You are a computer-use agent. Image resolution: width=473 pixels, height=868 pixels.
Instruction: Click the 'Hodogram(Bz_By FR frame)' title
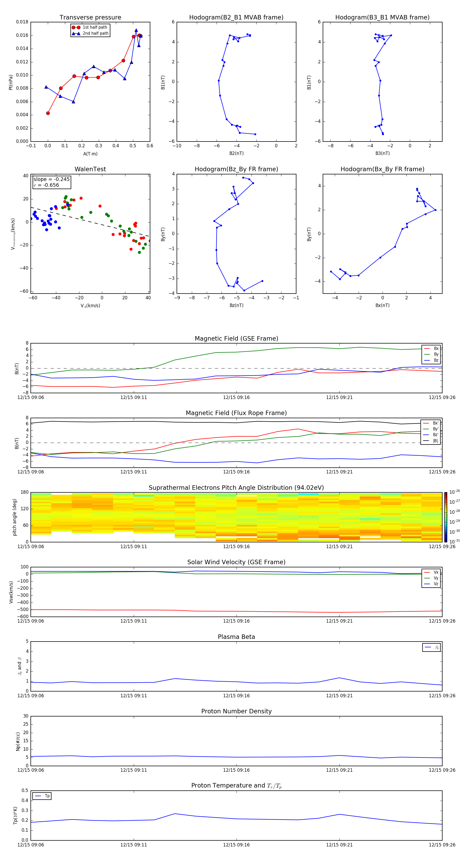pos(236,169)
